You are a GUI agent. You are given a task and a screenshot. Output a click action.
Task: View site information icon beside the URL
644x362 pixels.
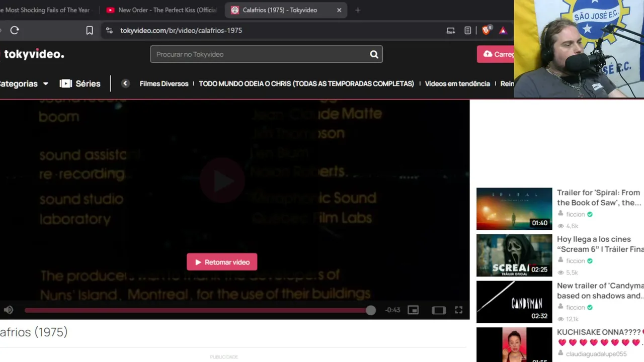(x=109, y=30)
